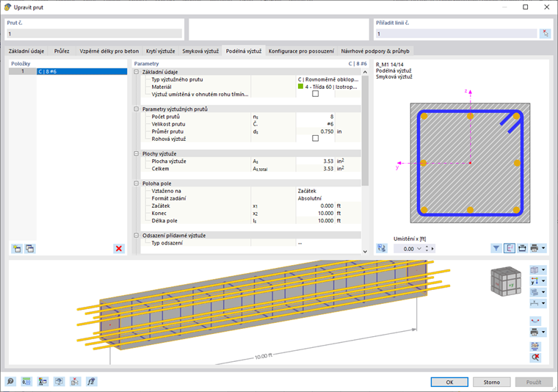Switch to the 'Průřez' tab
This screenshot has height=392, width=558.
[x=62, y=51]
